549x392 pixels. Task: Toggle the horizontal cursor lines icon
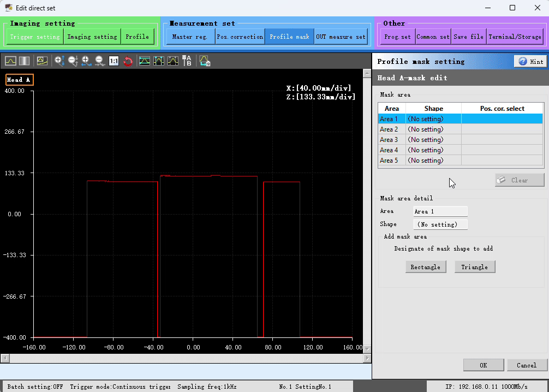click(145, 61)
